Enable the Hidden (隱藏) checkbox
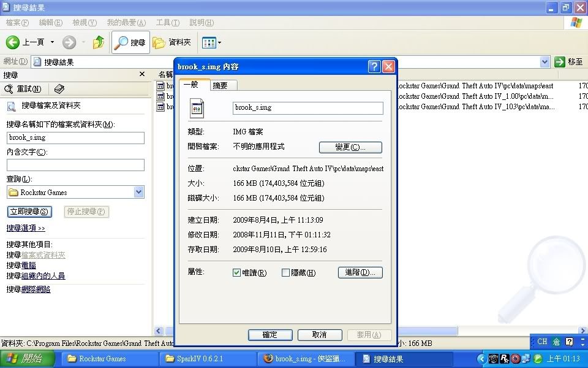Viewport: 588px width, 368px height. 285,273
